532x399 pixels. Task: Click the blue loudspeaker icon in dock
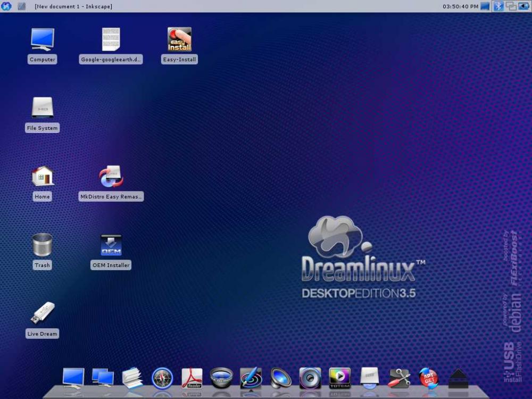point(280,378)
